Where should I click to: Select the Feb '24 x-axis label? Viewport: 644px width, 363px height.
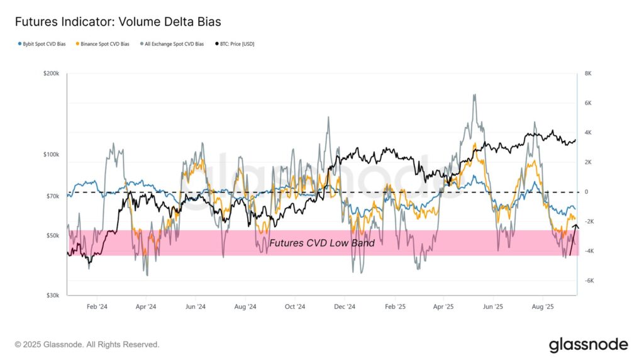click(x=96, y=307)
